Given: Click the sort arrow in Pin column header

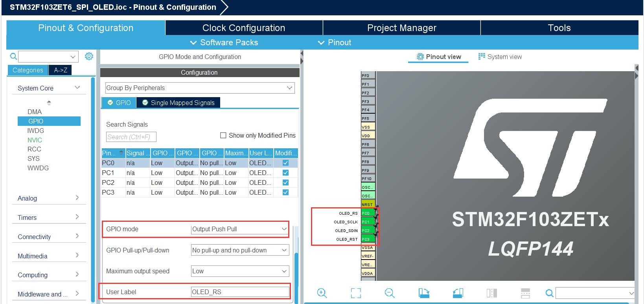Looking at the screenshot, I should pyautogui.click(x=121, y=153).
